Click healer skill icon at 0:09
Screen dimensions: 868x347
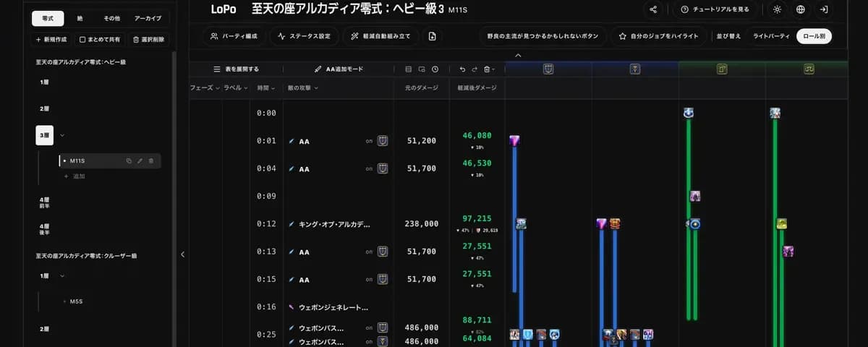pos(695,196)
